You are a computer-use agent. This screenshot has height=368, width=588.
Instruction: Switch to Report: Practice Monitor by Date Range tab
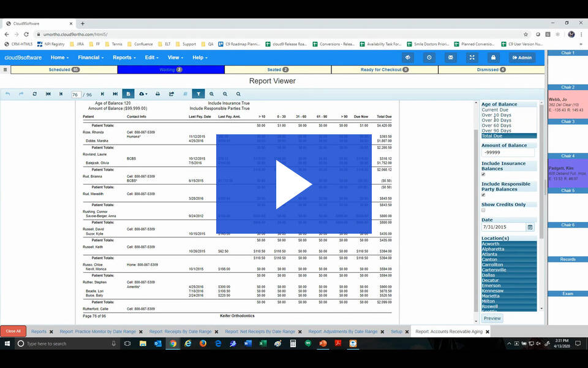(98, 332)
